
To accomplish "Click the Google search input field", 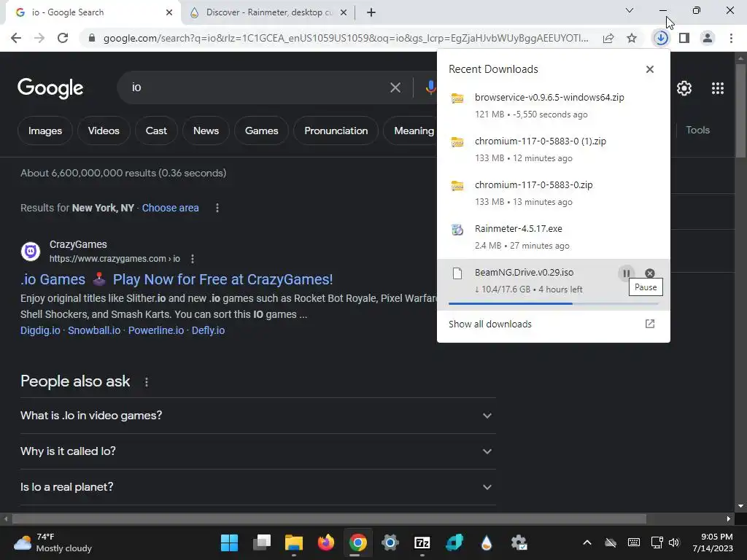I will pos(258,87).
